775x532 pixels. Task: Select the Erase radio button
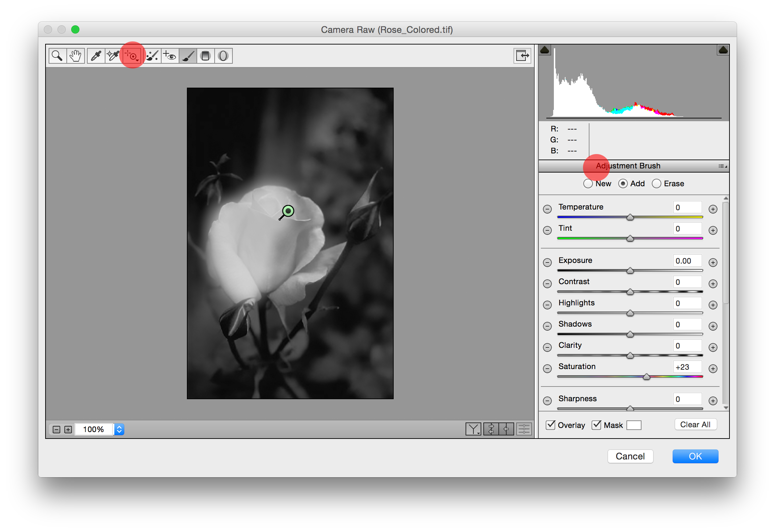point(656,184)
